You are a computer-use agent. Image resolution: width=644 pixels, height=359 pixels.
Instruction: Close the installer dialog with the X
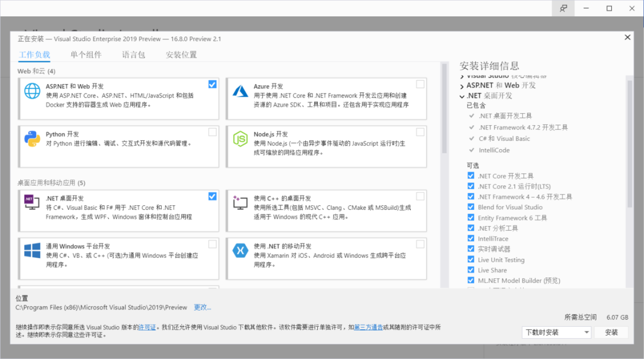tap(627, 38)
